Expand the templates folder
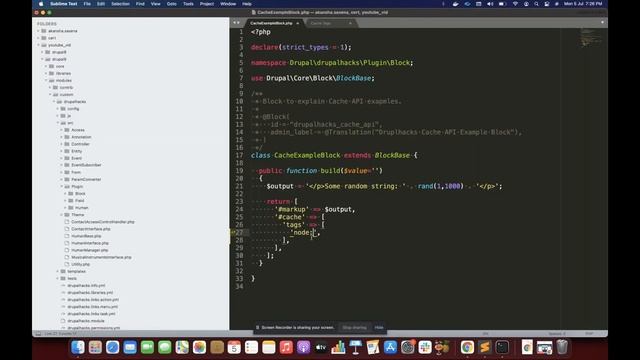Image resolution: width=640 pixels, height=360 pixels. [x=58, y=271]
